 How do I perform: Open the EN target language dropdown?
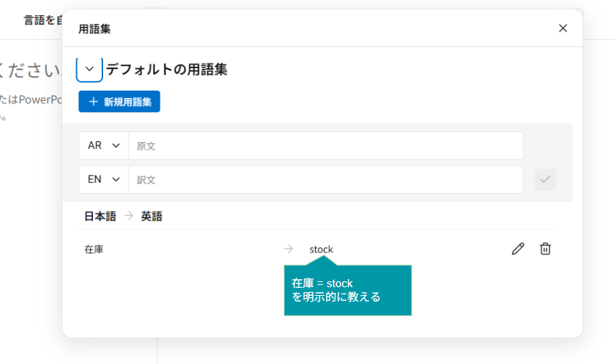click(x=104, y=179)
